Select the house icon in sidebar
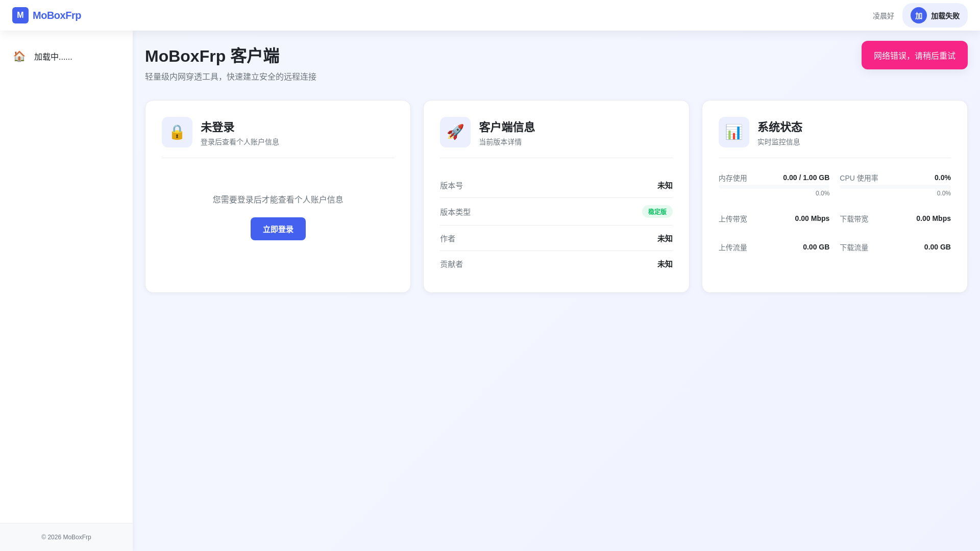980x551 pixels. [x=19, y=56]
